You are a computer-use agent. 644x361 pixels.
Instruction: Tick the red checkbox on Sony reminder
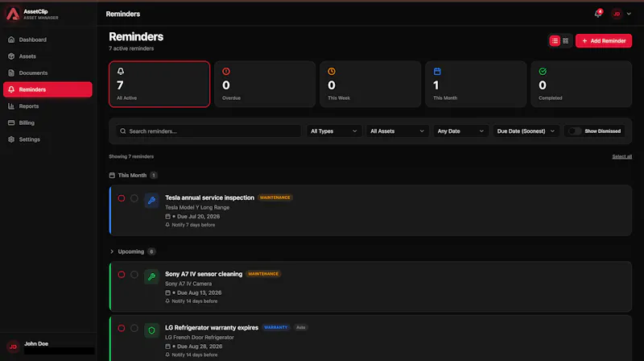122,275
